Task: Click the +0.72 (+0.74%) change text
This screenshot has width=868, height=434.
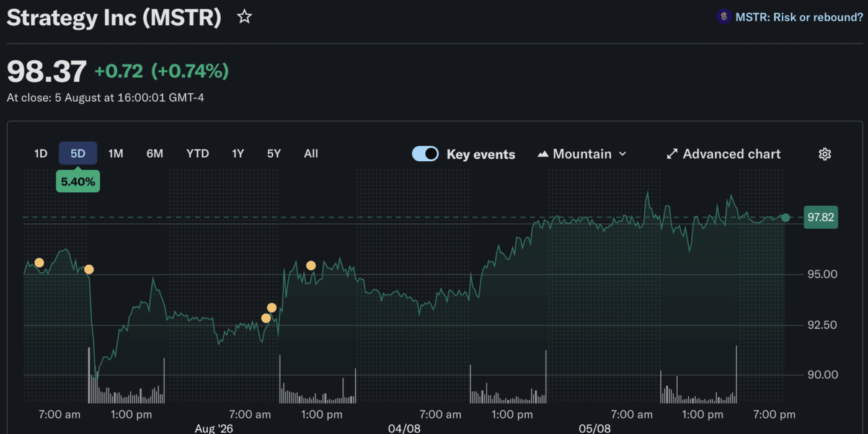Action: pyautogui.click(x=161, y=71)
